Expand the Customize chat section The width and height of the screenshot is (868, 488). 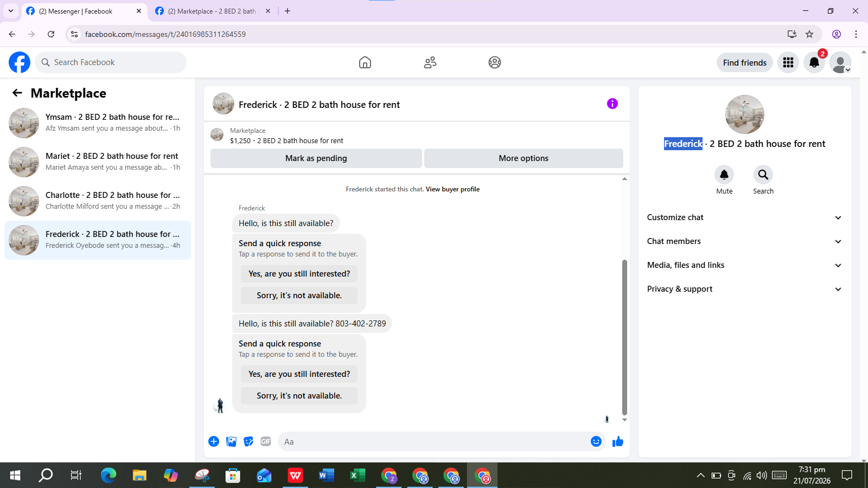[x=744, y=217]
